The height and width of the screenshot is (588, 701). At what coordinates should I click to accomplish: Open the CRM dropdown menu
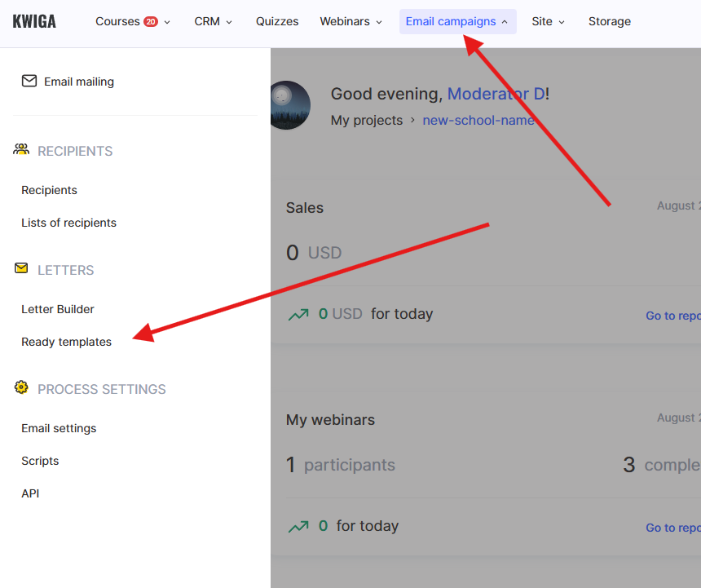[213, 22]
